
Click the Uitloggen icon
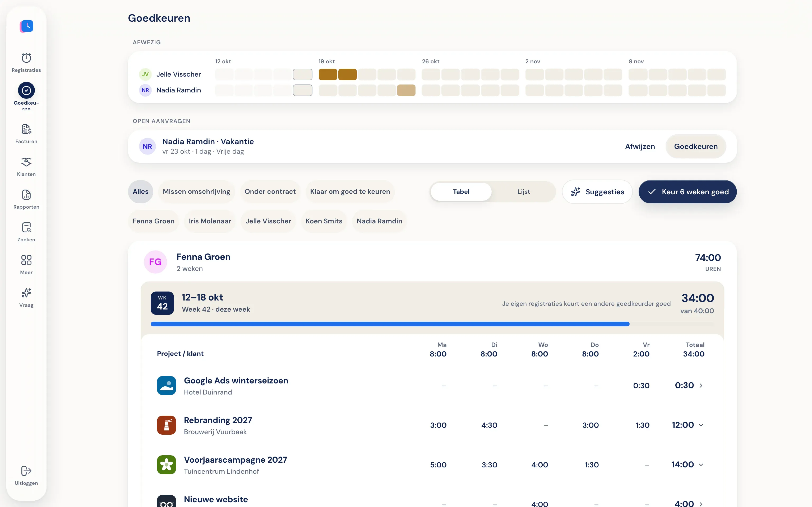(26, 471)
